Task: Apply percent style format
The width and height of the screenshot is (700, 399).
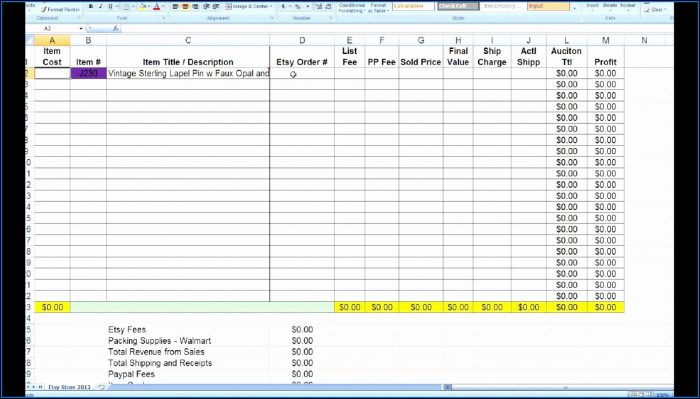Action: (x=297, y=7)
